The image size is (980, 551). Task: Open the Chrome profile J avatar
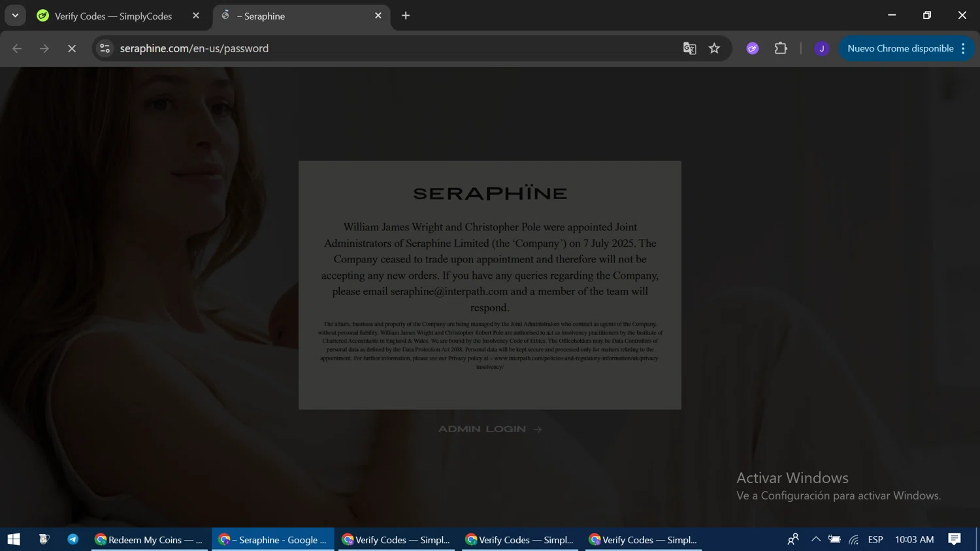tap(822, 48)
